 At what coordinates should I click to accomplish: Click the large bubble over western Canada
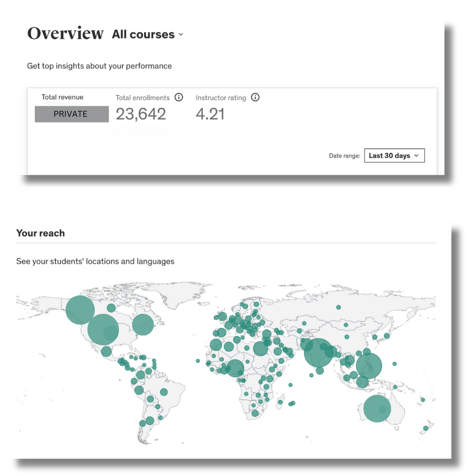[x=80, y=310]
